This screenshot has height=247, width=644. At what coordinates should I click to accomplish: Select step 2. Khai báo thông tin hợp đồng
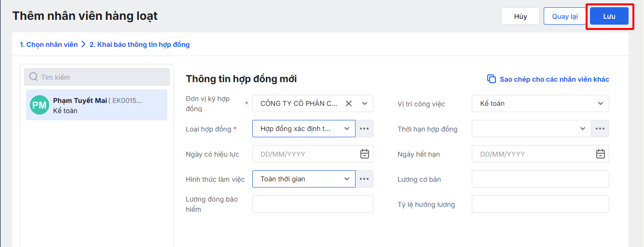pos(139,44)
